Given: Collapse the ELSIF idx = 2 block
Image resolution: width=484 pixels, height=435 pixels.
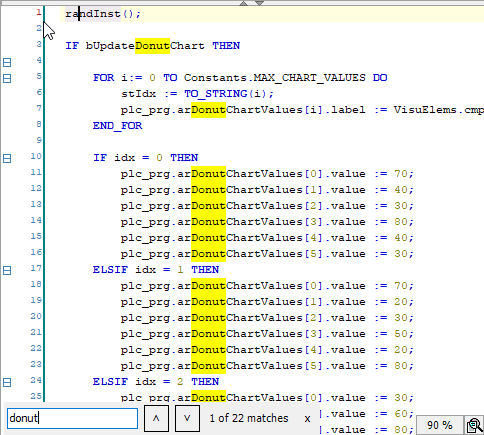Looking at the screenshot, I should tap(7, 382).
